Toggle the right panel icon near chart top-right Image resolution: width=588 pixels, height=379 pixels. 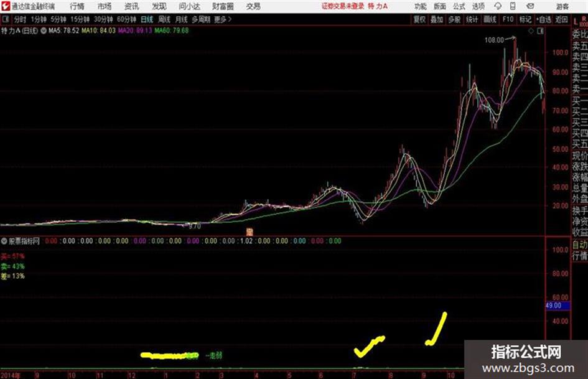540,31
